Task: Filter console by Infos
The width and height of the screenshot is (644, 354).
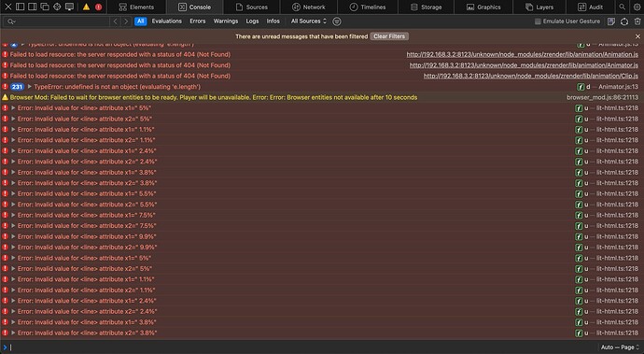Action: click(x=273, y=21)
